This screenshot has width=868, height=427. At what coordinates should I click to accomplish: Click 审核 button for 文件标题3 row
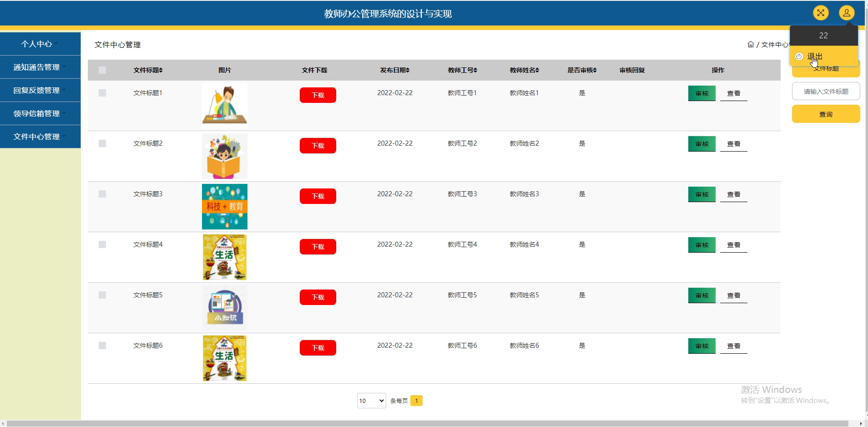coord(702,194)
